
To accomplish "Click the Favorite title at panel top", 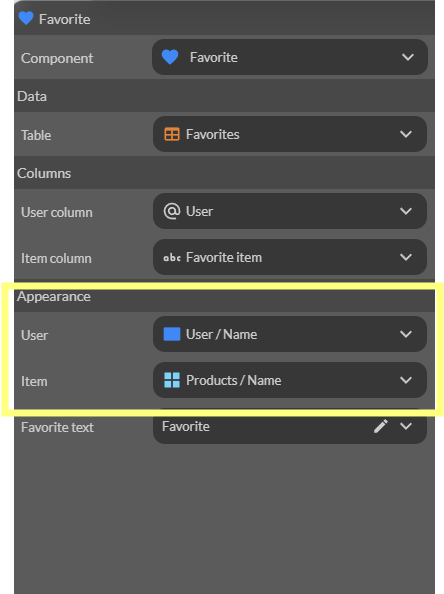I will tap(65, 19).
